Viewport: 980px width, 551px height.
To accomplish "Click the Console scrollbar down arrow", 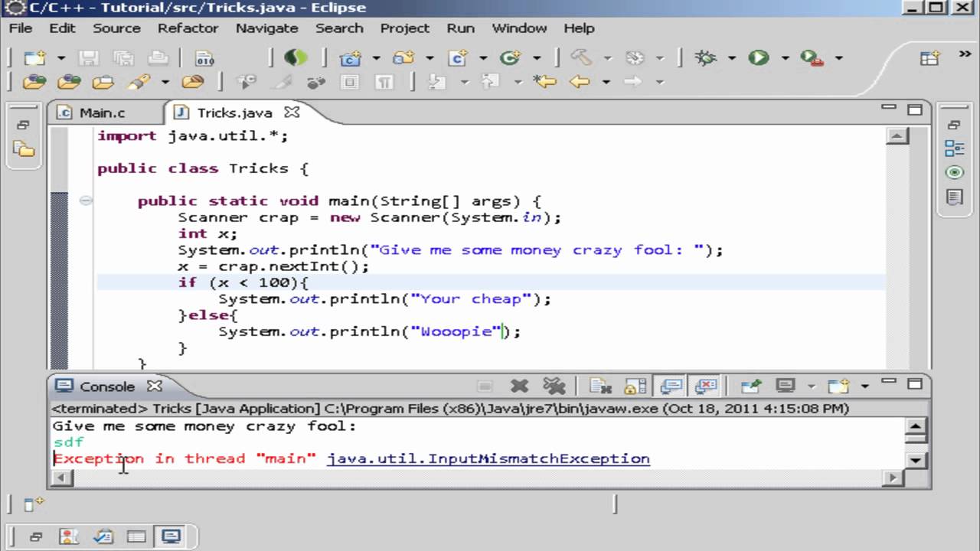I will pos(916,460).
